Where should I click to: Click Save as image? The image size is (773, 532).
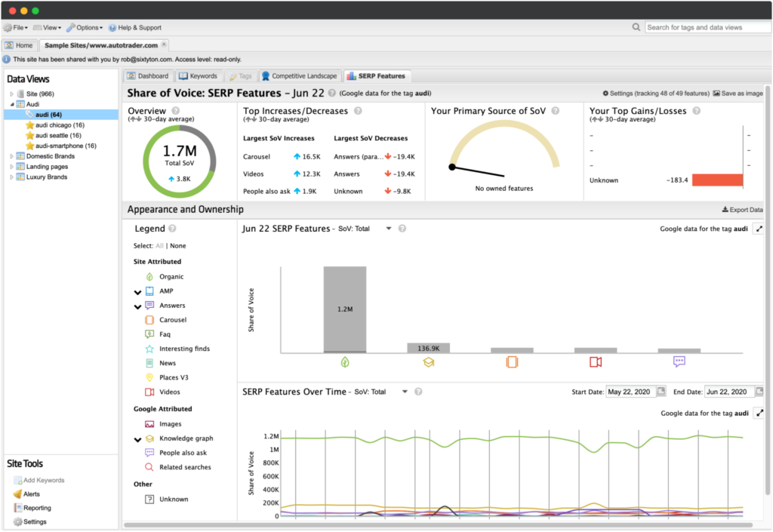pyautogui.click(x=738, y=93)
